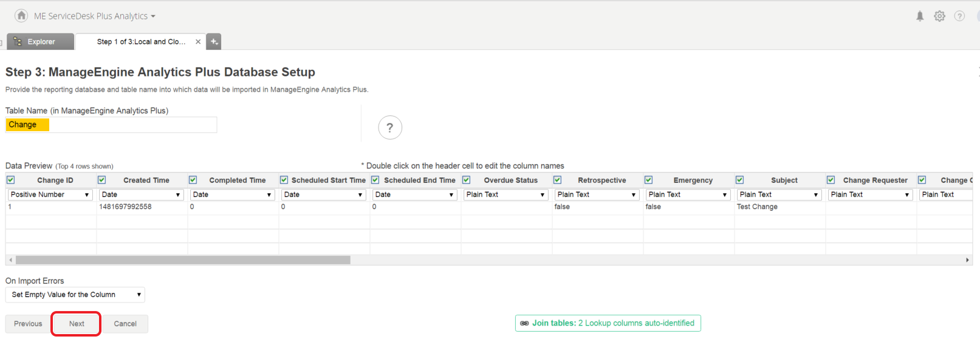Viewport: 980px width, 342px height.
Task: Open the Positive Number data type dropdown
Action: point(50,194)
